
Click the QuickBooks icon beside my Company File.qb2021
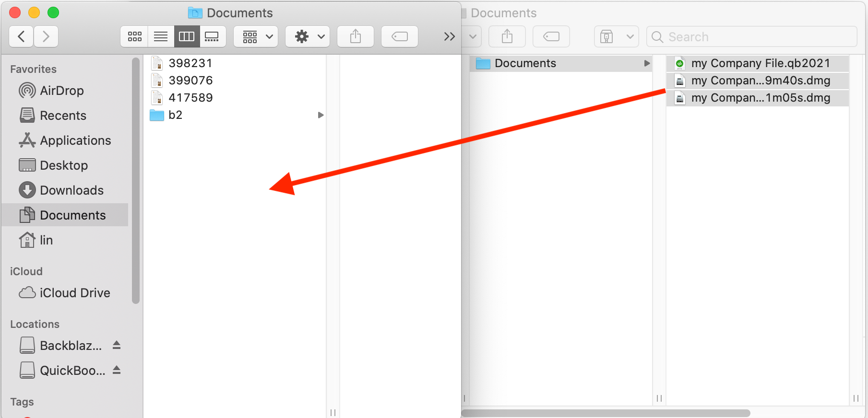click(679, 63)
